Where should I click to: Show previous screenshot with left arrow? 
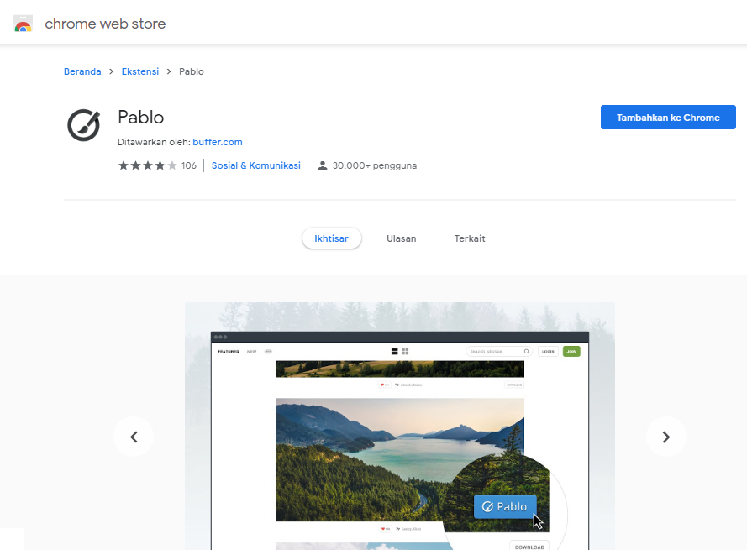tap(134, 437)
